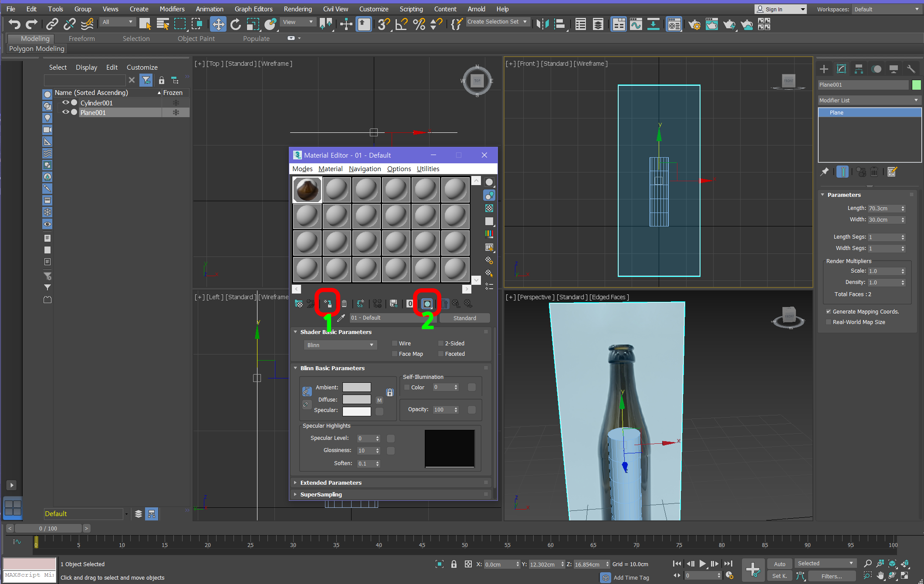
Task: Open the Utilities menu in Material Editor
Action: pos(428,169)
